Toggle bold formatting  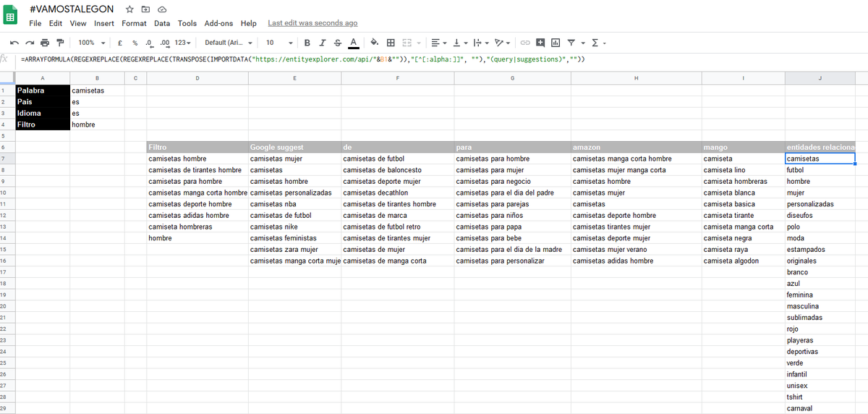click(x=307, y=43)
